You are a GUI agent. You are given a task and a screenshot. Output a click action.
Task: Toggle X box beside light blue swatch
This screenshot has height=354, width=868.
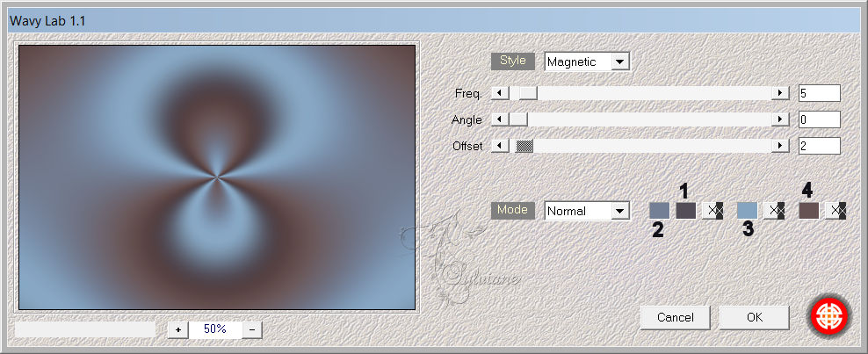[774, 211]
